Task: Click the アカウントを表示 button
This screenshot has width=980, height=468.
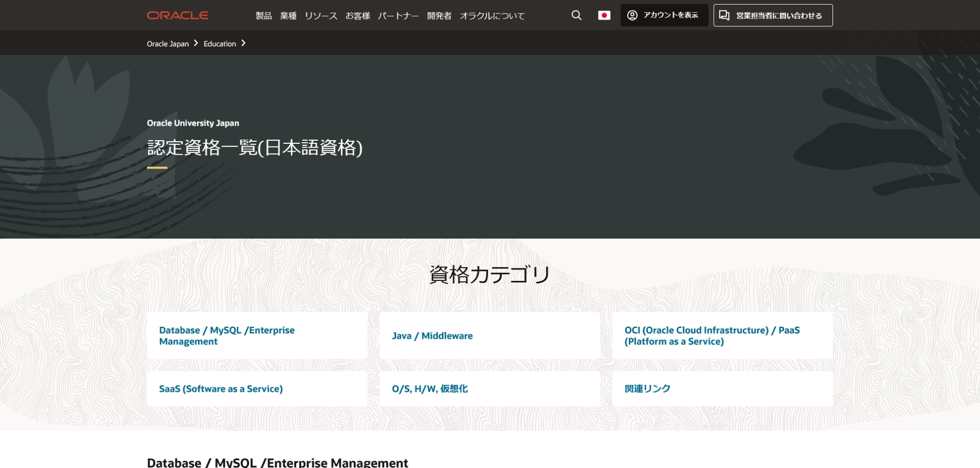Action: tap(664, 15)
